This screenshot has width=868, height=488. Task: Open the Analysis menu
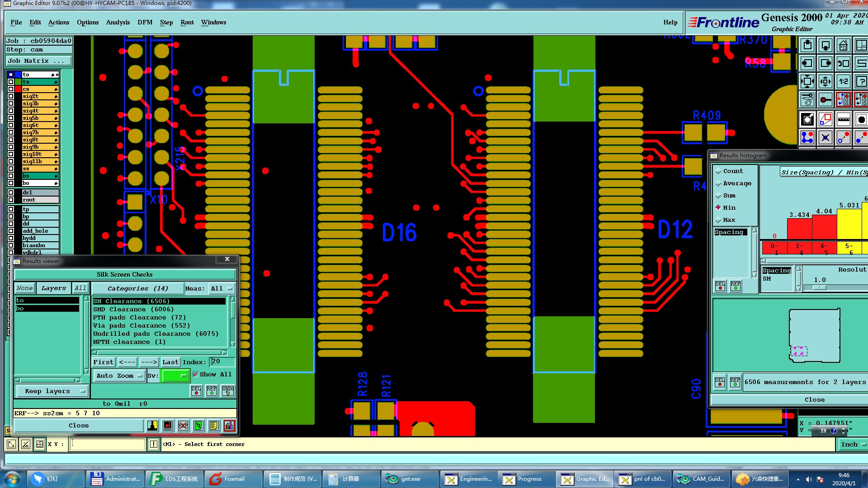pyautogui.click(x=118, y=22)
